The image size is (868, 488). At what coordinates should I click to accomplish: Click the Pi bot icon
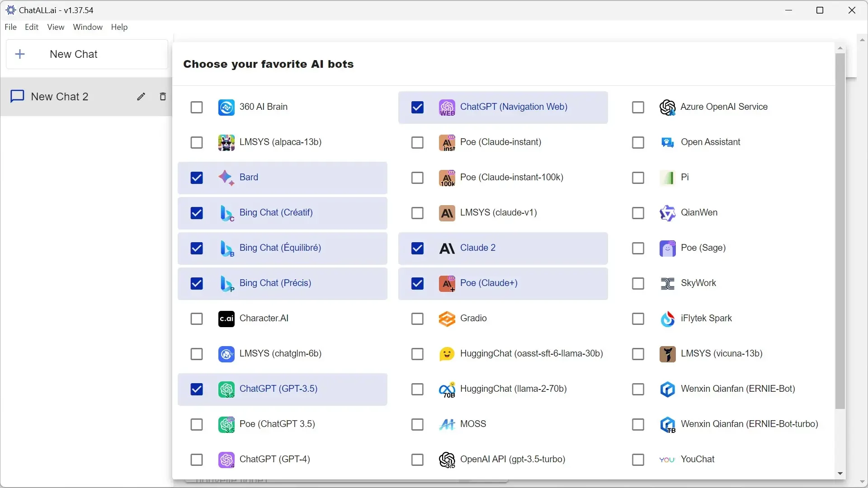click(x=667, y=178)
